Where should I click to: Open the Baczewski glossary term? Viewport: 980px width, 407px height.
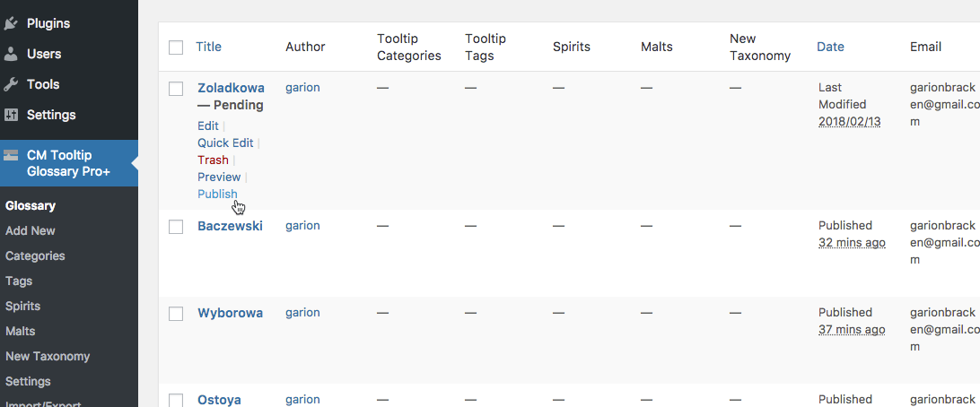click(x=230, y=226)
